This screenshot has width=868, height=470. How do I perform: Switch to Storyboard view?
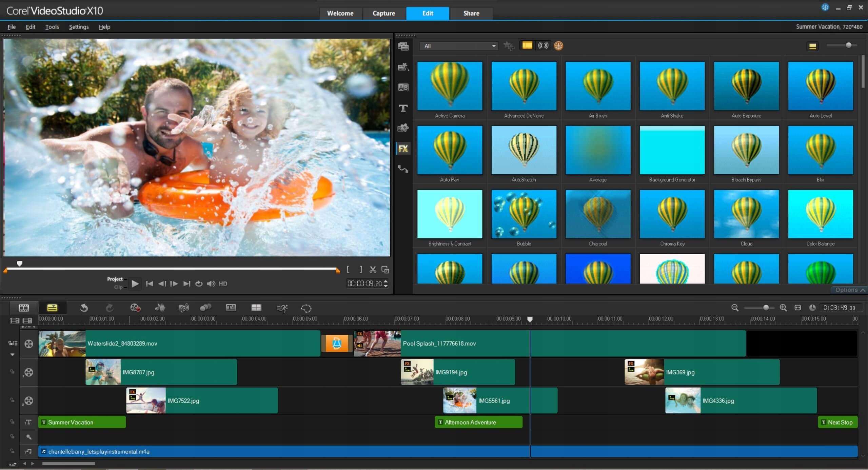pos(24,308)
